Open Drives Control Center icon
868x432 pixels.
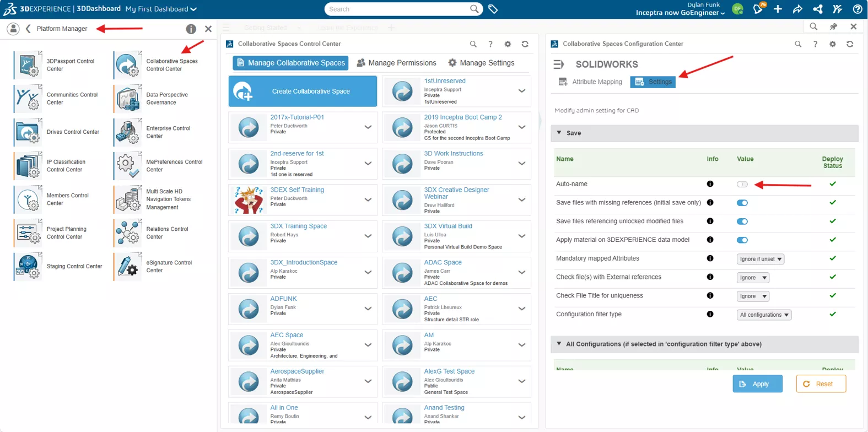tap(28, 132)
